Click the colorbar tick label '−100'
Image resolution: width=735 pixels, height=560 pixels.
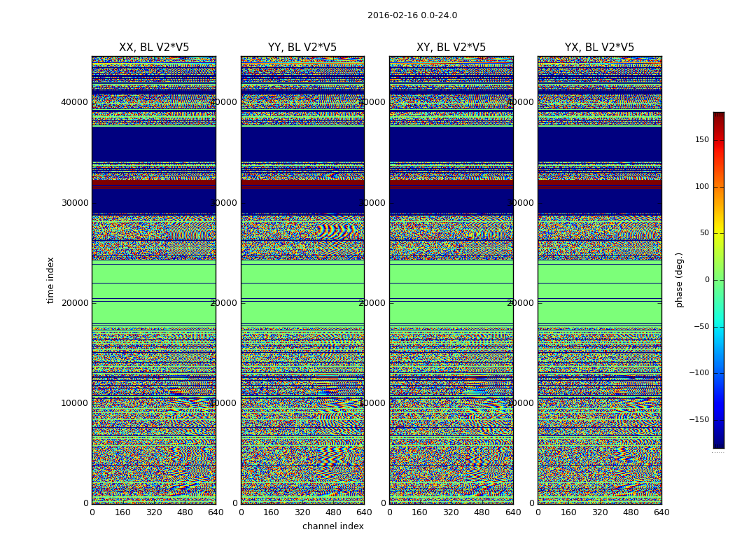[699, 373]
